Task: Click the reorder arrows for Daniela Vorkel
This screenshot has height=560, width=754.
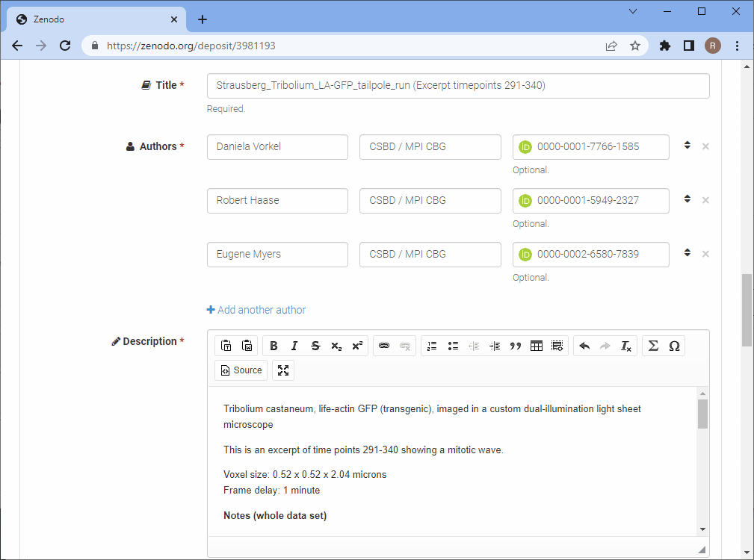Action: 687,146
